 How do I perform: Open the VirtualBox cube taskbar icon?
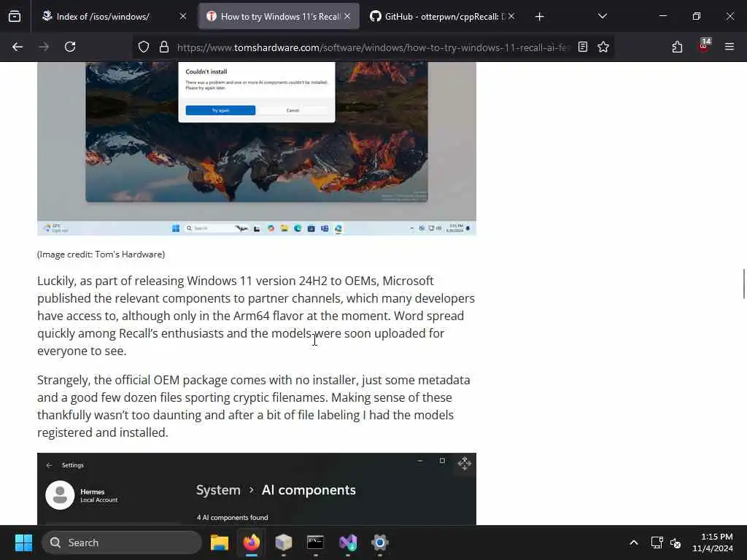click(x=284, y=542)
